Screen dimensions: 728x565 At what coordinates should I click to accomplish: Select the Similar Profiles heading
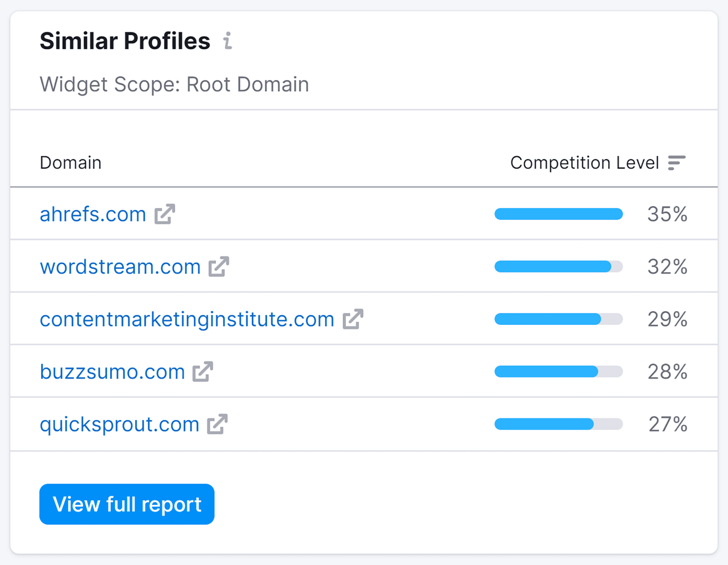pyautogui.click(x=125, y=40)
